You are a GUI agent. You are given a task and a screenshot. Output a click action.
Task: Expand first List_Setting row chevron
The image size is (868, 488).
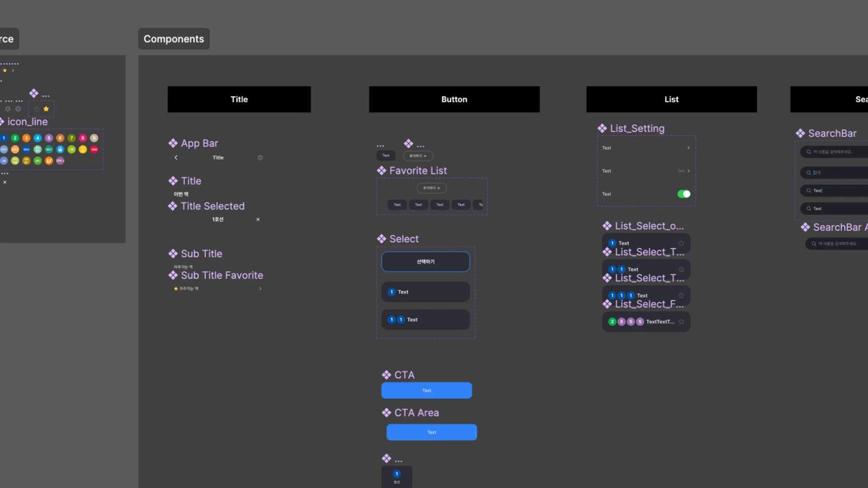coord(689,148)
